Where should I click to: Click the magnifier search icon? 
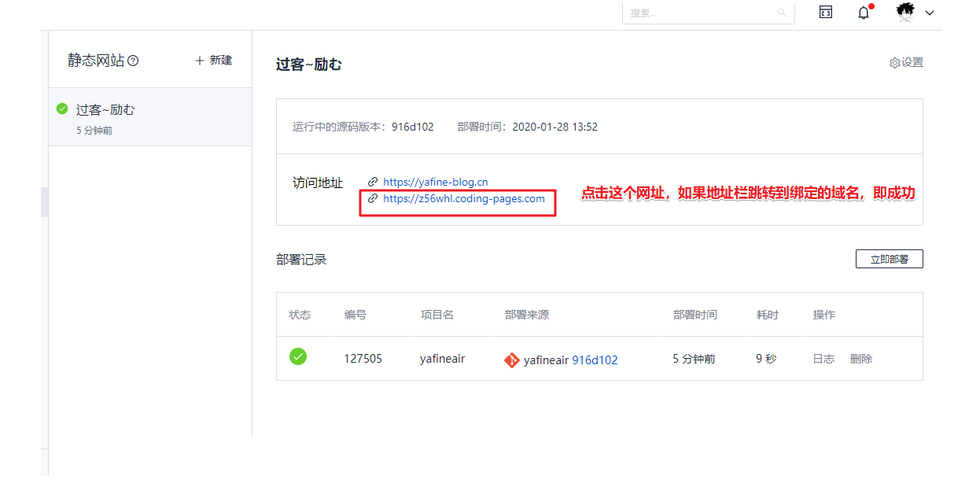pyautogui.click(x=781, y=13)
